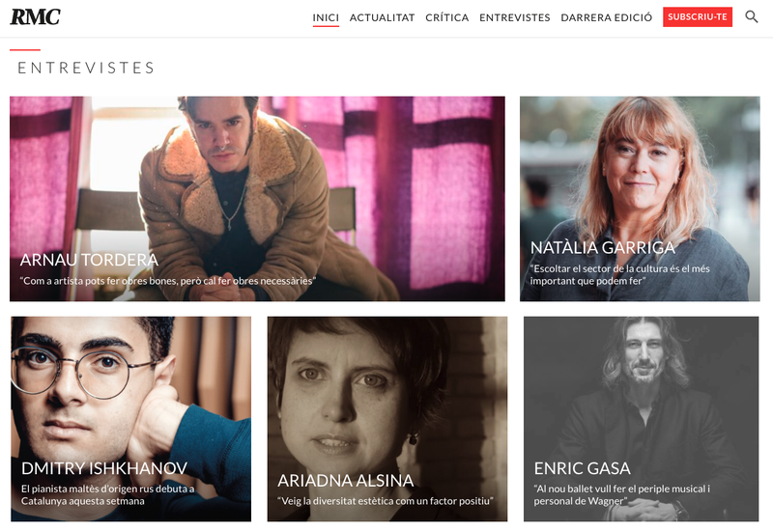Click the Ariadna Alsina heading
This screenshot has width=773, height=532.
tap(346, 481)
